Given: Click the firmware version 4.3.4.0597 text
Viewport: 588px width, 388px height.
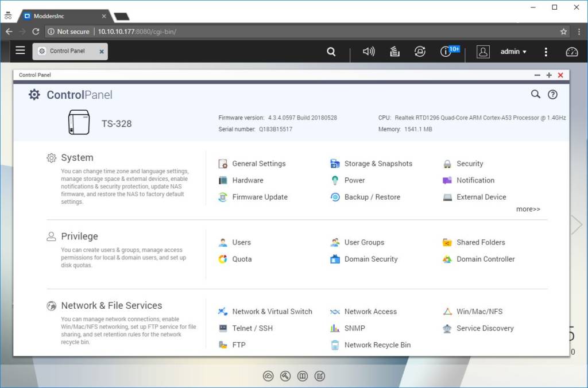Looking at the screenshot, I should pos(302,118).
